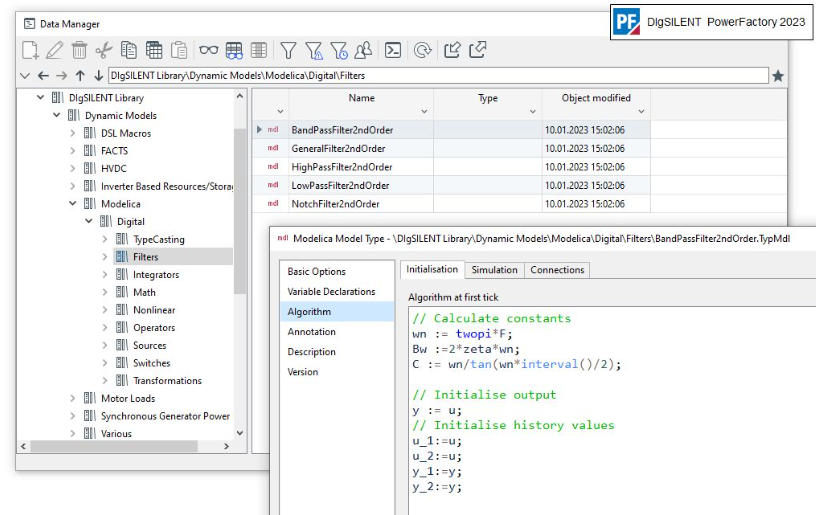Select Inverter Based Resources folder

(x=167, y=186)
